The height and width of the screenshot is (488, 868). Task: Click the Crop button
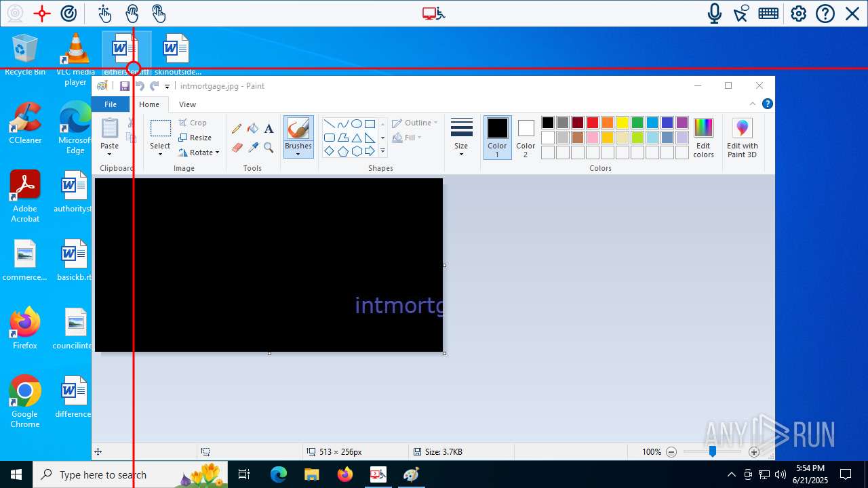point(193,123)
